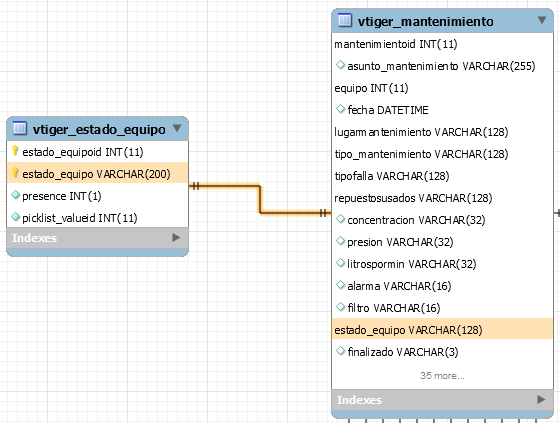Click the diamond icon beside asunto_mantenimiento
Screen dimensions: 560x423
(340, 65)
